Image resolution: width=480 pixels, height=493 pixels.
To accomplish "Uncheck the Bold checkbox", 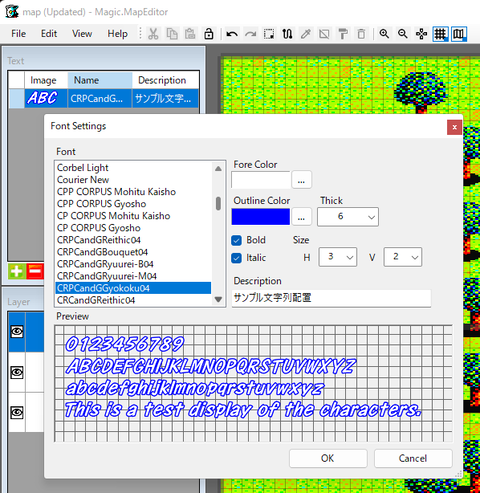I will 236,240.
